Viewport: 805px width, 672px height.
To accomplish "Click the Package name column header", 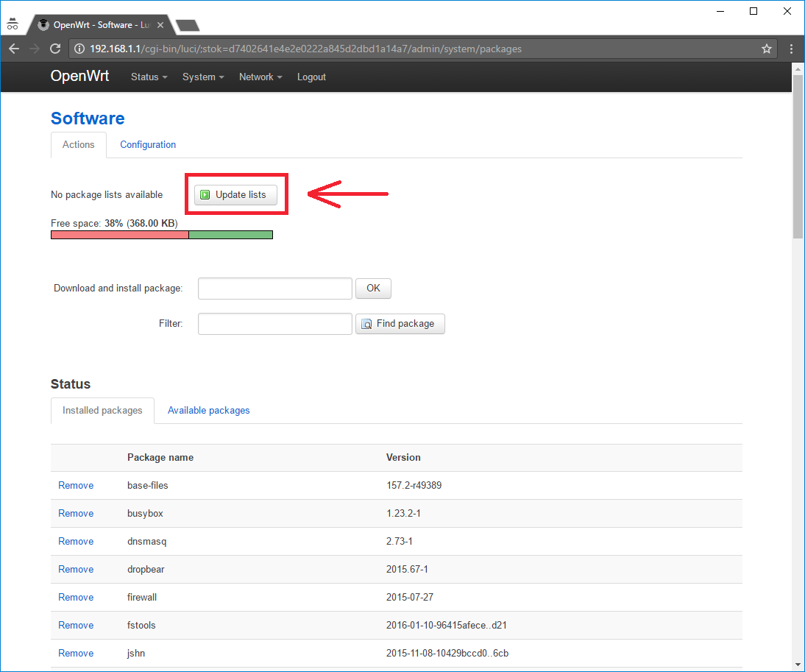I will (160, 457).
